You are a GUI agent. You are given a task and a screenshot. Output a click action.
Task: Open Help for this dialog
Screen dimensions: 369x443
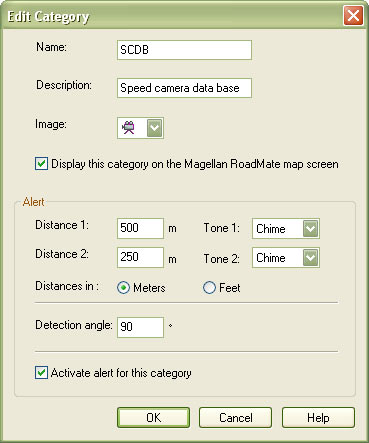pyautogui.click(x=318, y=417)
